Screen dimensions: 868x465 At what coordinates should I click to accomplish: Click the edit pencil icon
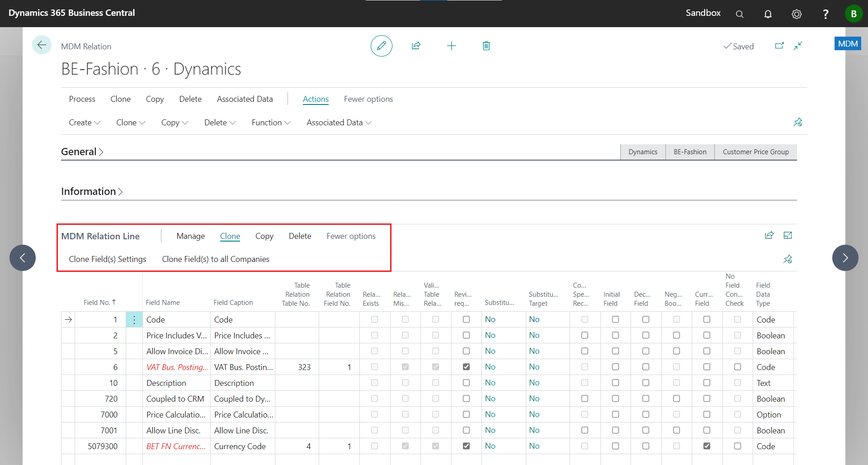[381, 46]
